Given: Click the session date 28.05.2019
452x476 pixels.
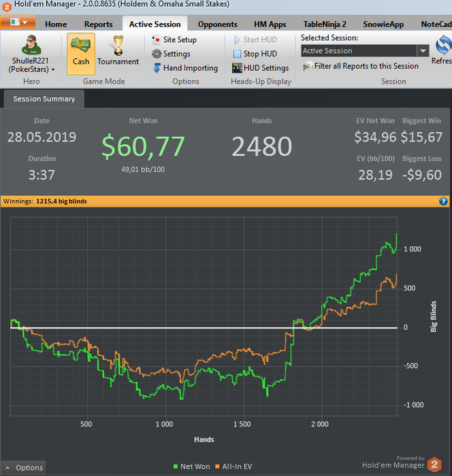Looking at the screenshot, I should pyautogui.click(x=42, y=137).
